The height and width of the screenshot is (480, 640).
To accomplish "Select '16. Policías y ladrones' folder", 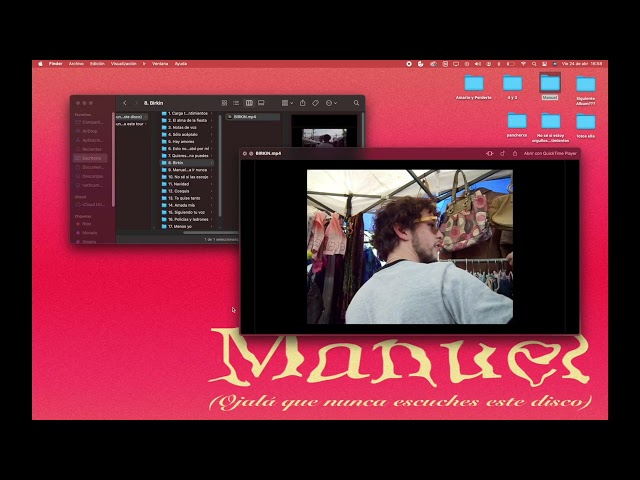I will [x=187, y=219].
